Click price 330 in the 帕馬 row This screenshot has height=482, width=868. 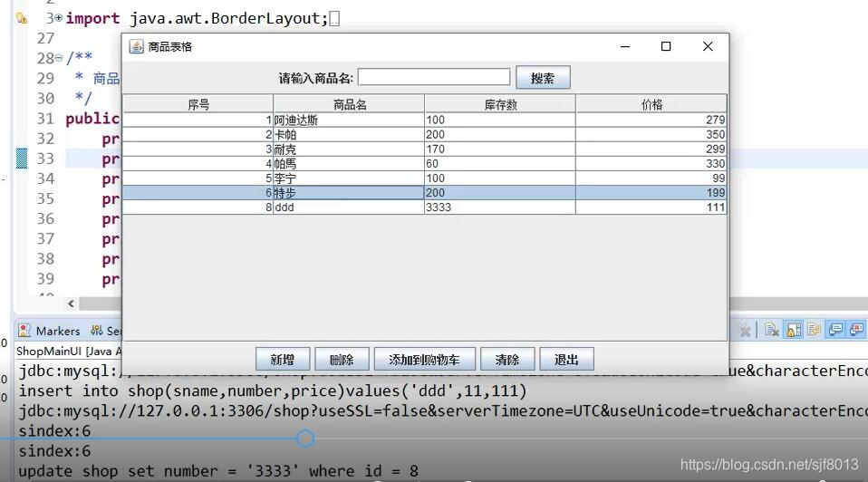pyautogui.click(x=651, y=164)
